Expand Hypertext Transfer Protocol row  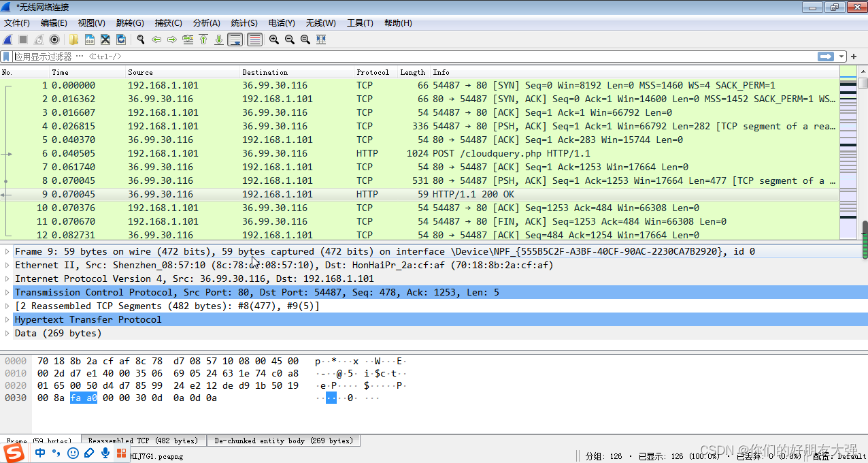pyautogui.click(x=7, y=319)
